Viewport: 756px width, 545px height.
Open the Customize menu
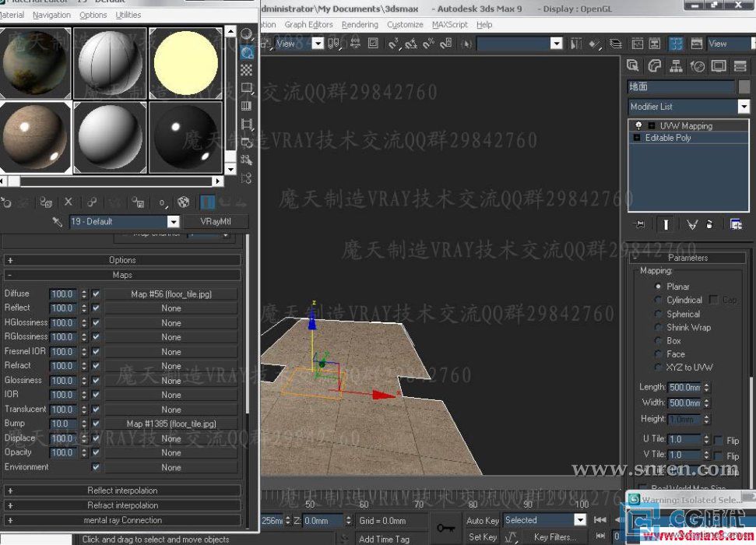(x=405, y=25)
